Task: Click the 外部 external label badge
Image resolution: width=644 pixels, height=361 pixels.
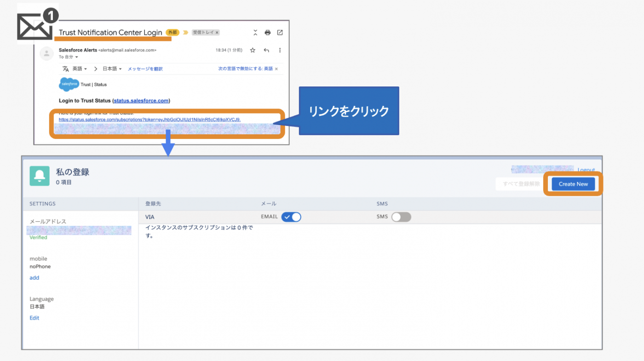Action: click(x=172, y=33)
